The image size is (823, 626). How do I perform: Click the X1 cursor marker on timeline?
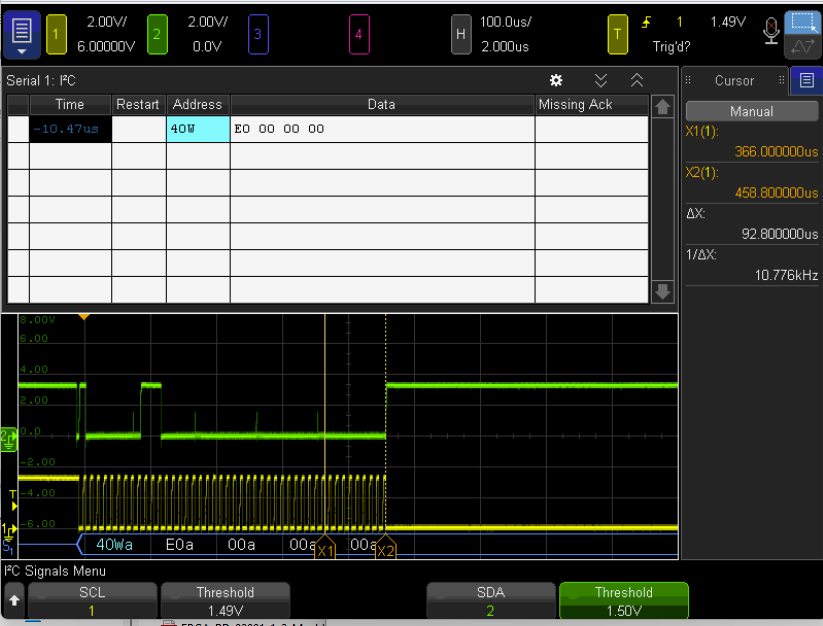(325, 550)
